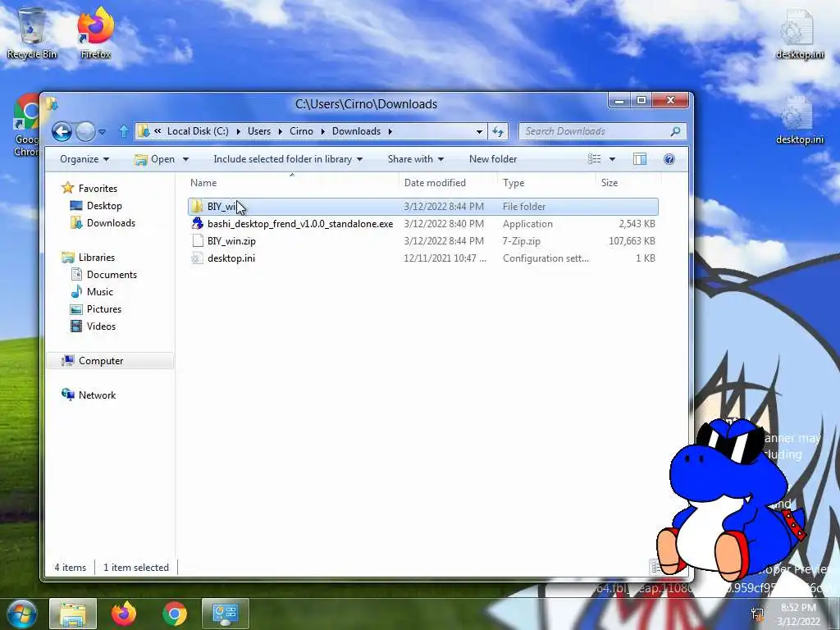The height and width of the screenshot is (630, 840).
Task: Click Local Disk (C:) breadcrumb
Action: 198,131
